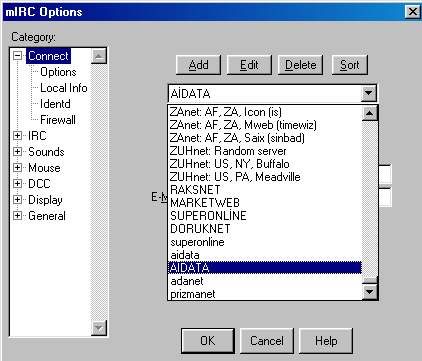Screen dimensions: 422x361
Task: Click category tree scrollbar down arrow
Action: click(98, 327)
